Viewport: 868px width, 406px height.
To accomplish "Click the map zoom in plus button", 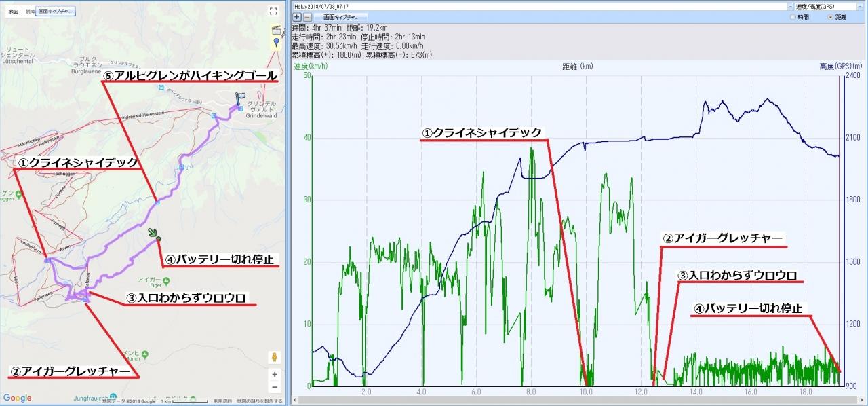I will tap(274, 373).
